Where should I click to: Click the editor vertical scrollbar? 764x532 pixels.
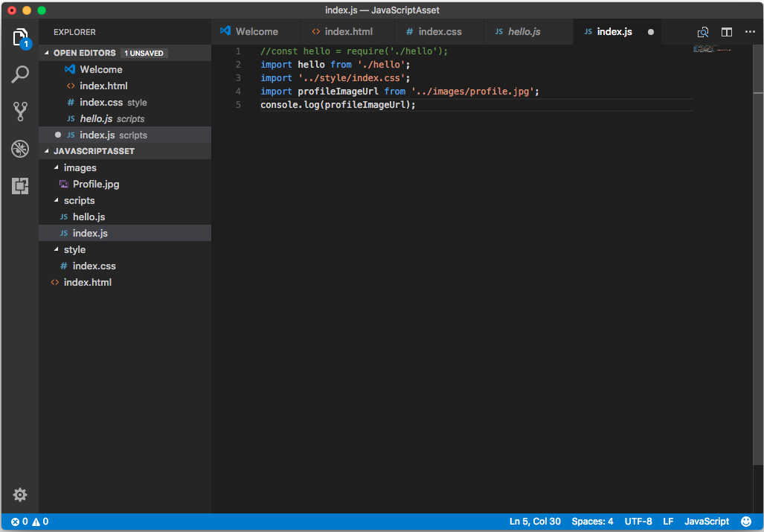(x=758, y=254)
